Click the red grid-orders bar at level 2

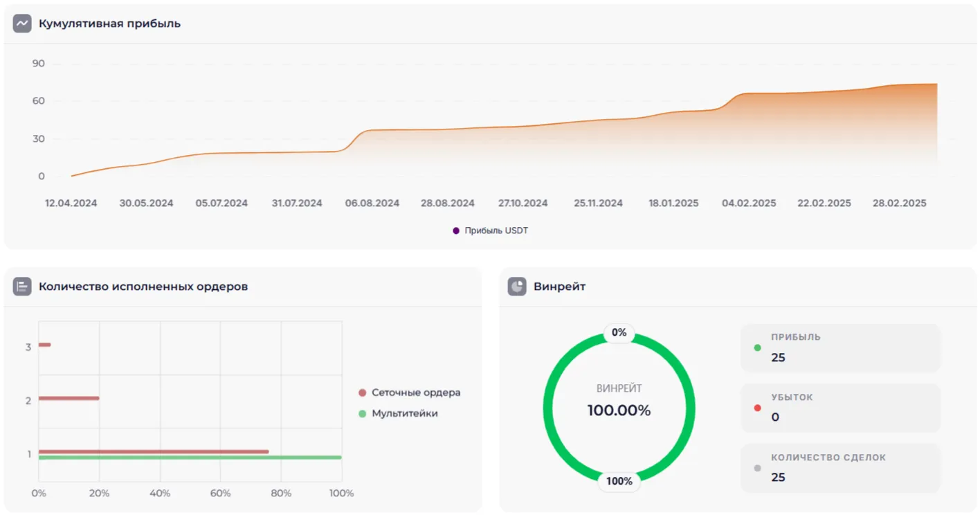[69, 398]
